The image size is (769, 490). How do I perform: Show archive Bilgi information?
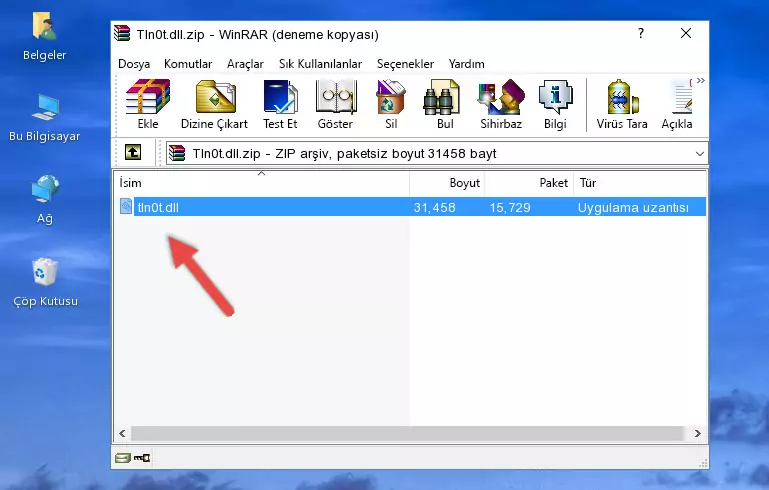point(555,104)
